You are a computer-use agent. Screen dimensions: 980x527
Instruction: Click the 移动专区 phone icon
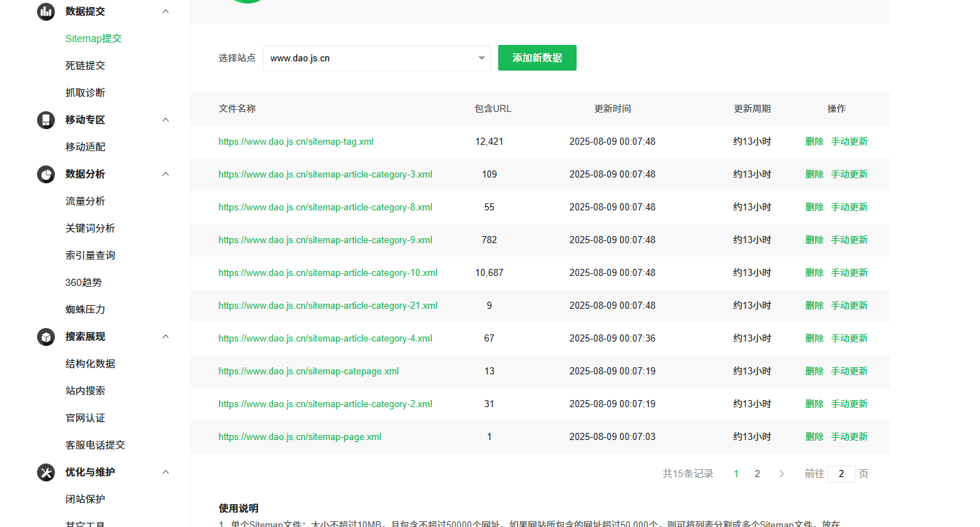tap(46, 120)
